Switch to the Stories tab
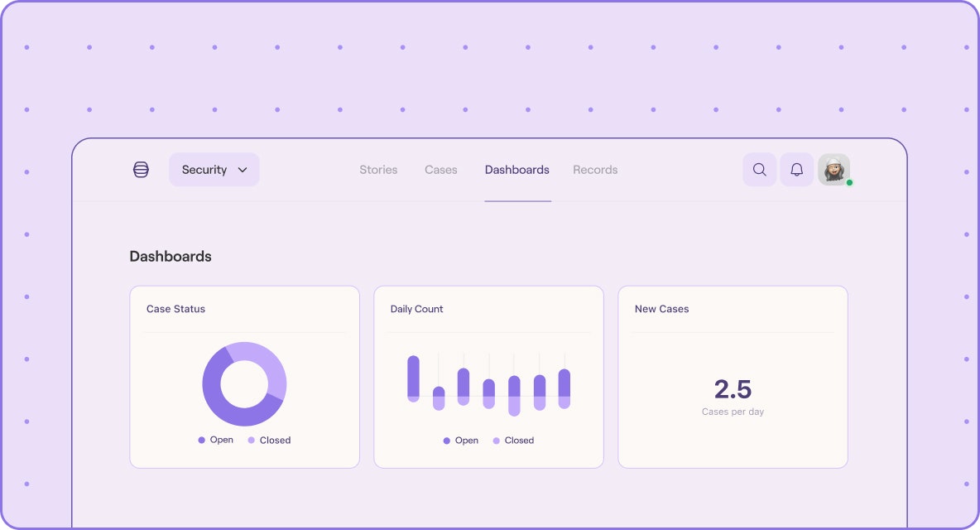The image size is (980, 530). (378, 170)
